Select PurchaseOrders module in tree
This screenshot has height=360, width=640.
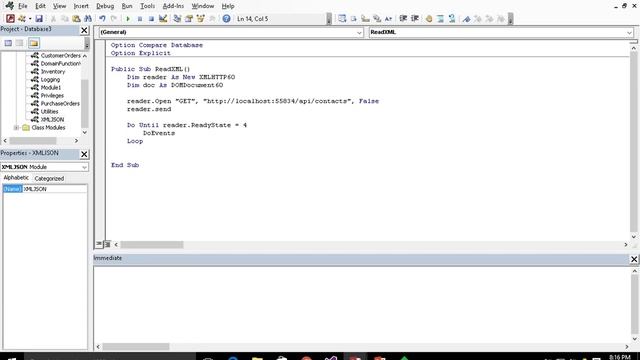tap(60, 104)
